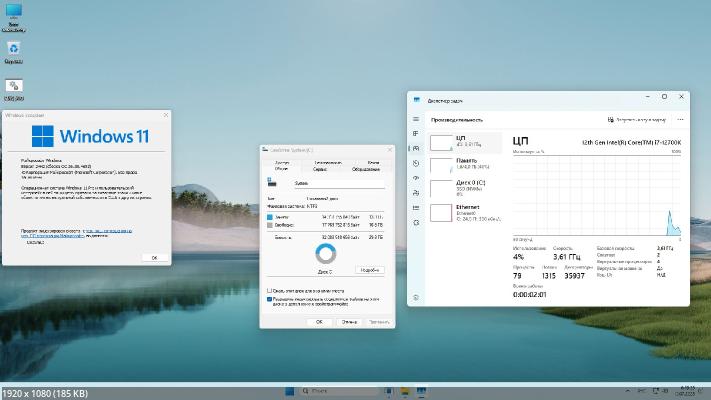The height and width of the screenshot is (400, 711).
Task: Maximize the Task Manager window
Action: (664, 97)
